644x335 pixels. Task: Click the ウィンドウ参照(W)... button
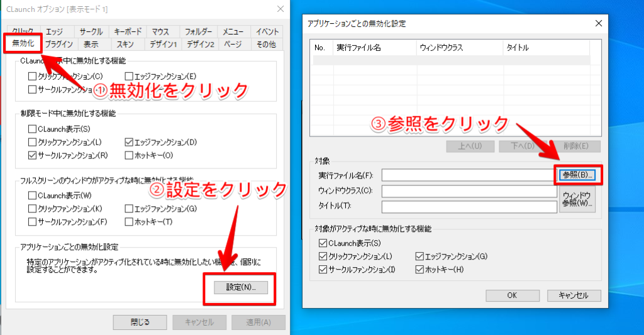577,199
